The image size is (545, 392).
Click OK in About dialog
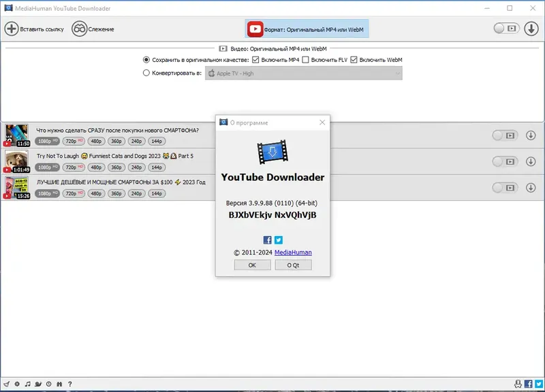(x=252, y=265)
